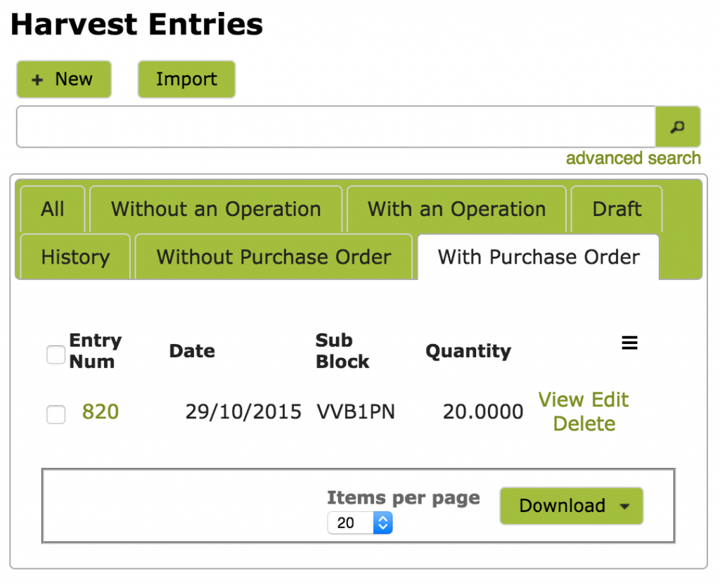Click the Import button

click(186, 79)
